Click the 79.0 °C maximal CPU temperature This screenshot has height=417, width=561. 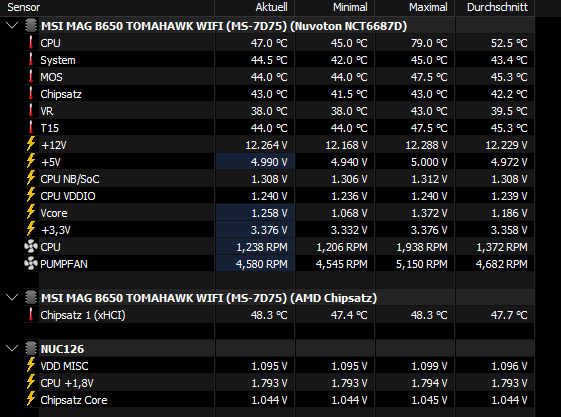pyautogui.click(x=429, y=43)
